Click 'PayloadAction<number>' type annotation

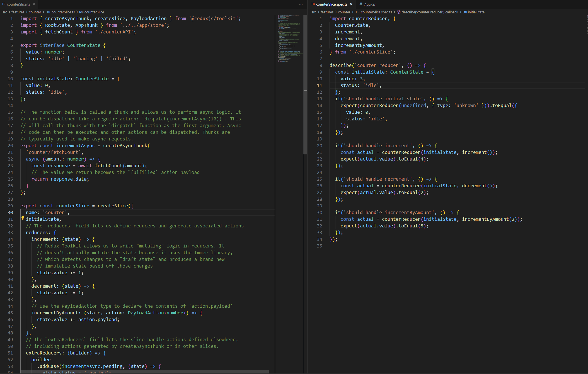click(157, 313)
